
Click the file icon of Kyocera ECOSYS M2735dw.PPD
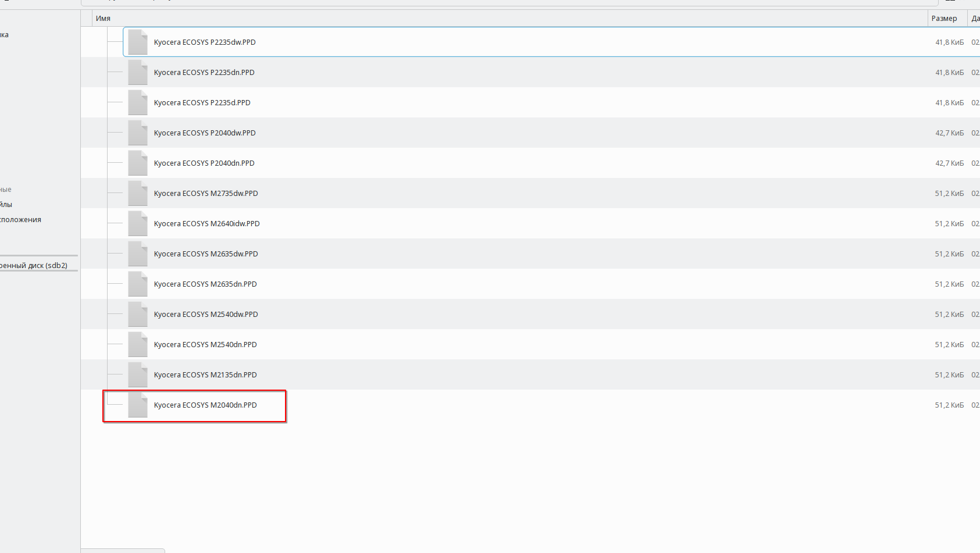(x=137, y=193)
